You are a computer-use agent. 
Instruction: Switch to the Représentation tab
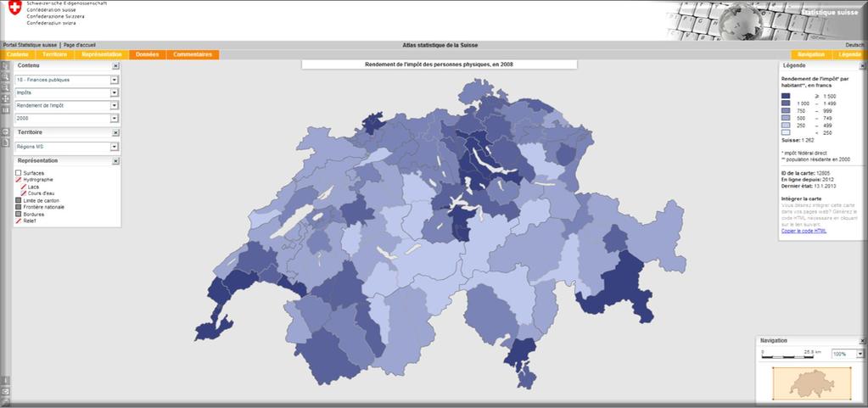click(x=101, y=55)
